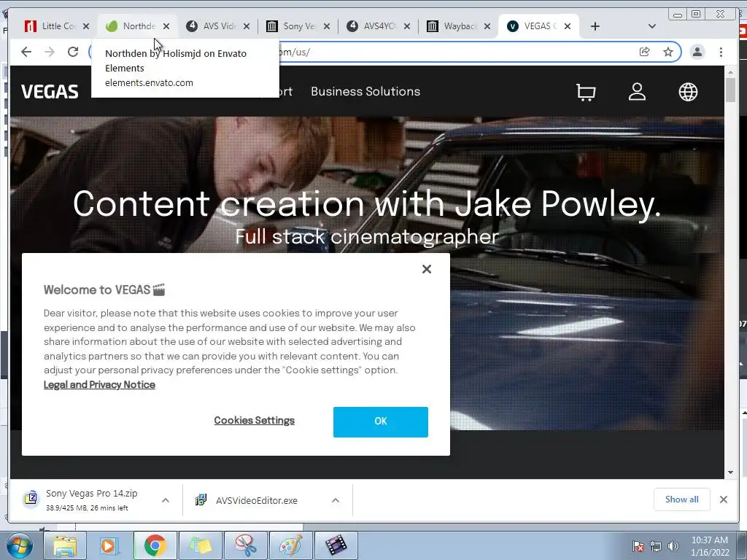
Task: Open Windows Media Player from taskbar
Action: (109, 545)
